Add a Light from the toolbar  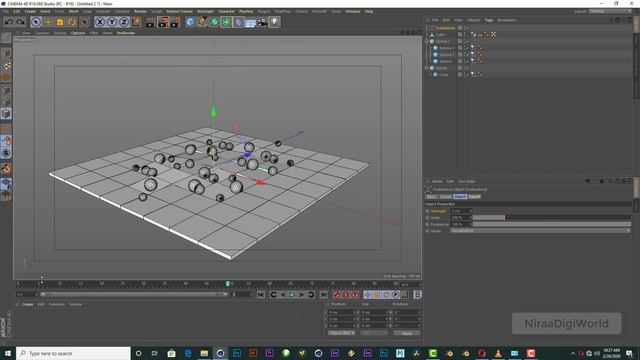point(274,22)
